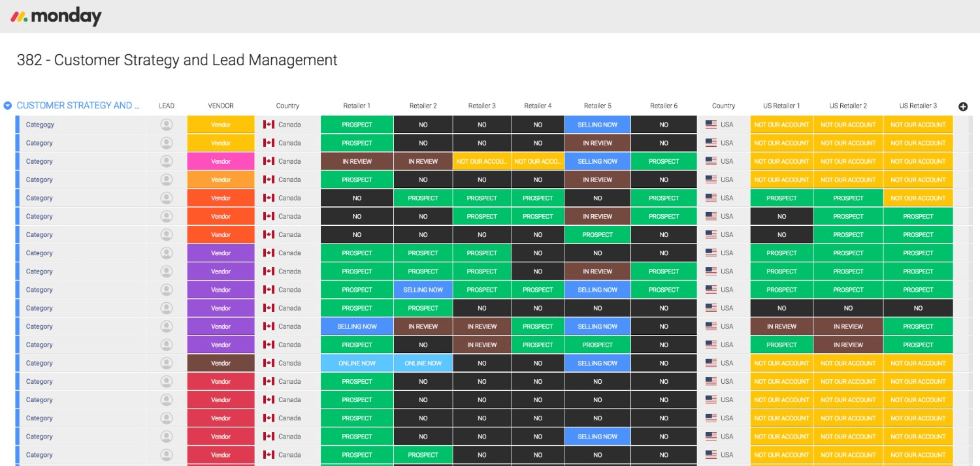This screenshot has height=466, width=980.
Task: Click the Country header next to VENDOR
Action: click(287, 106)
